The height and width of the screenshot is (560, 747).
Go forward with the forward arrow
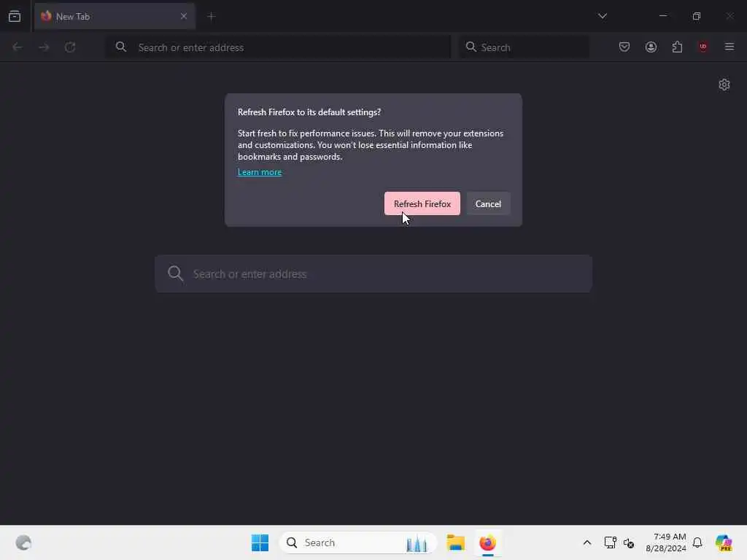[44, 47]
